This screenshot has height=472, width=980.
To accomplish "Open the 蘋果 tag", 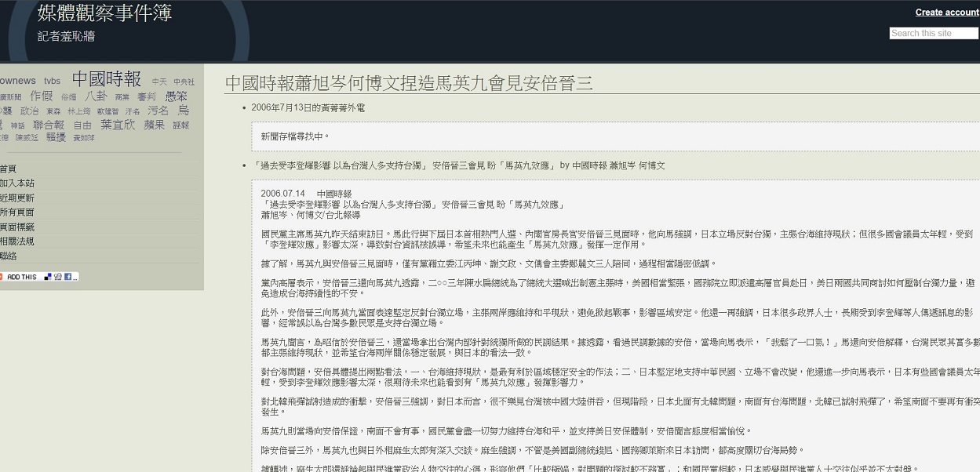I will (x=155, y=125).
